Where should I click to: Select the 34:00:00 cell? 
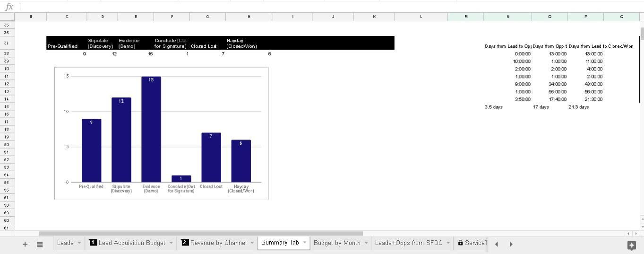pyautogui.click(x=550, y=84)
